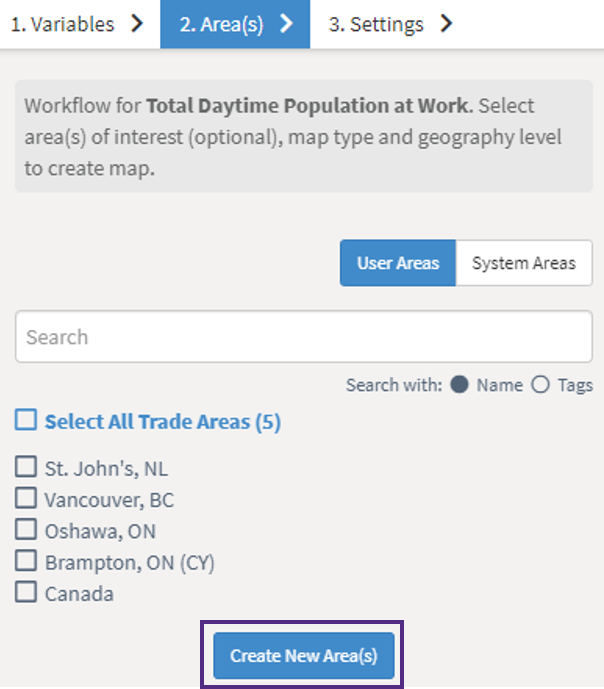The width and height of the screenshot is (604, 689).
Task: Check Canada area checkbox
Action: 26,591
